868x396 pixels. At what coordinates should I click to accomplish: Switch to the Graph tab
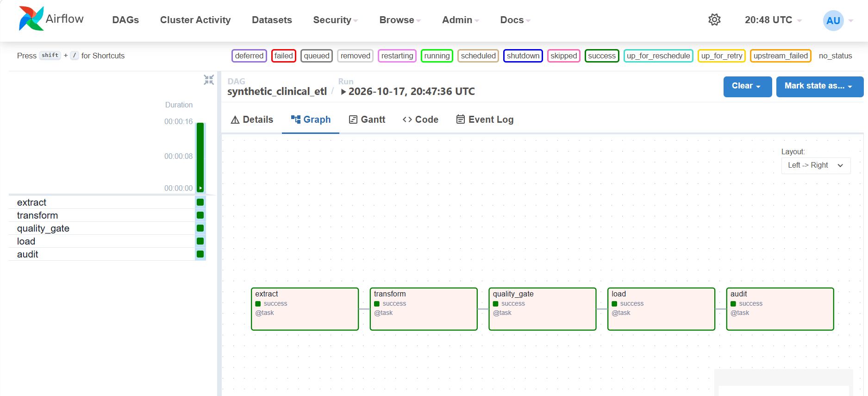click(x=311, y=119)
